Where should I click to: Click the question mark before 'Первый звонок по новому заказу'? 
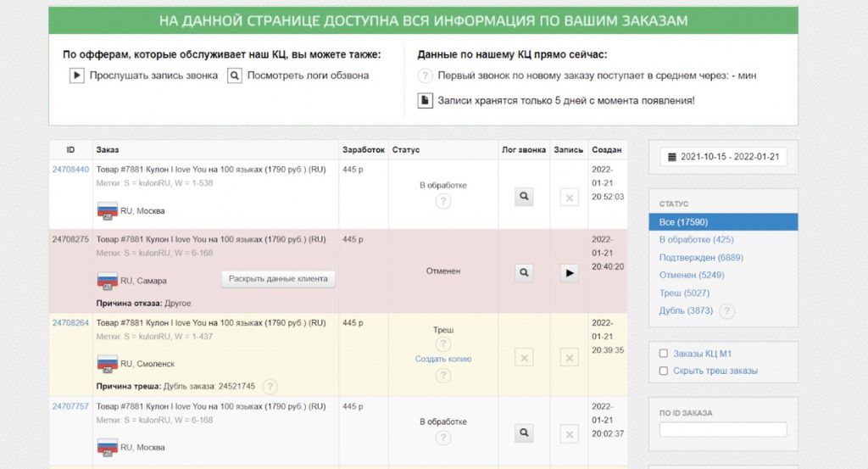[x=425, y=75]
